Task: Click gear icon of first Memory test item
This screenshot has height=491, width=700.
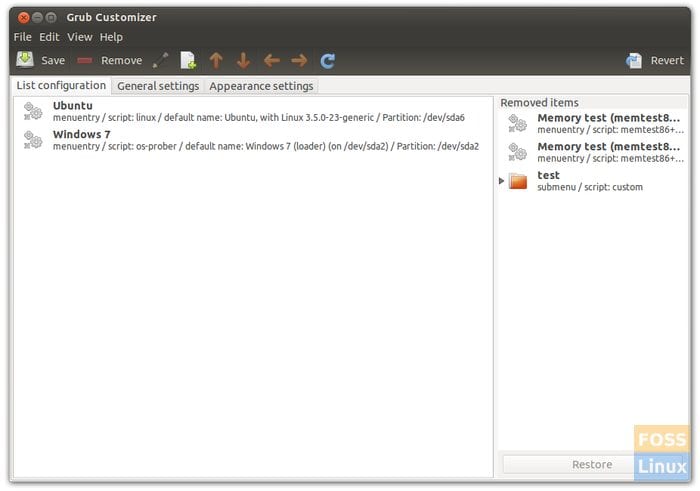Action: (x=518, y=124)
